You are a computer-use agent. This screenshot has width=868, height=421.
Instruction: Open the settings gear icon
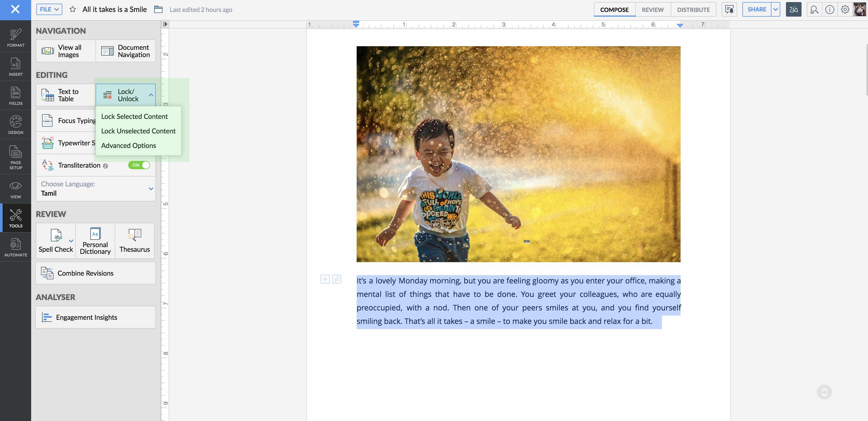point(845,9)
